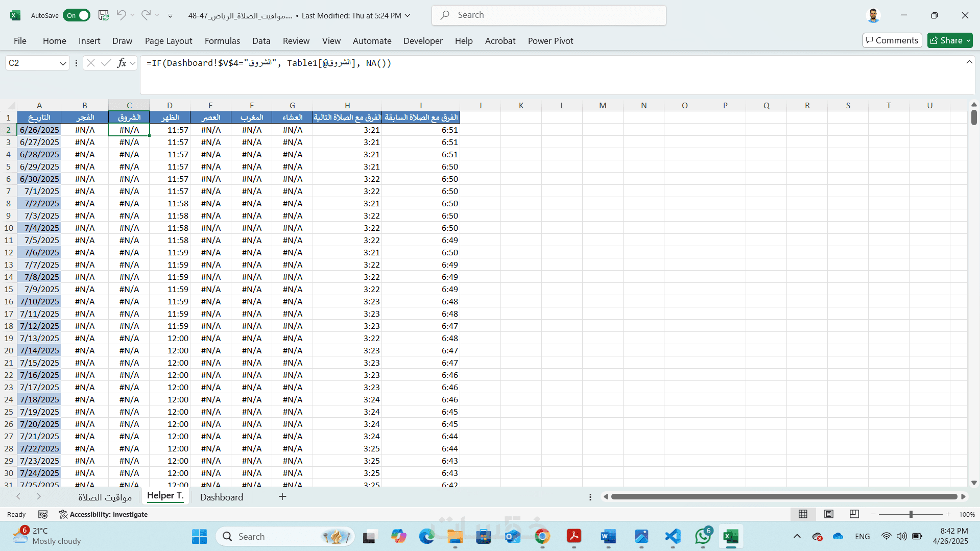Open Word from the taskbar
The width and height of the screenshot is (980, 551).
[608, 536]
